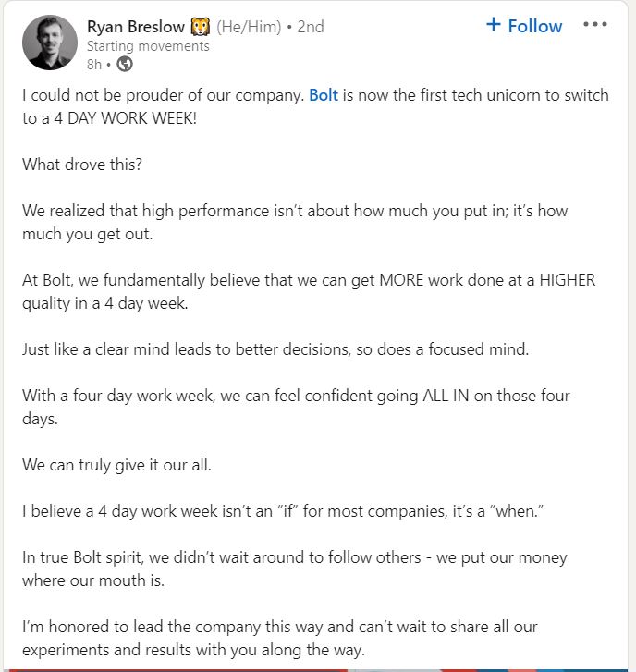636x672 pixels.
Task: Click the (He/Him) pronoun label
Action: pyautogui.click(x=248, y=27)
